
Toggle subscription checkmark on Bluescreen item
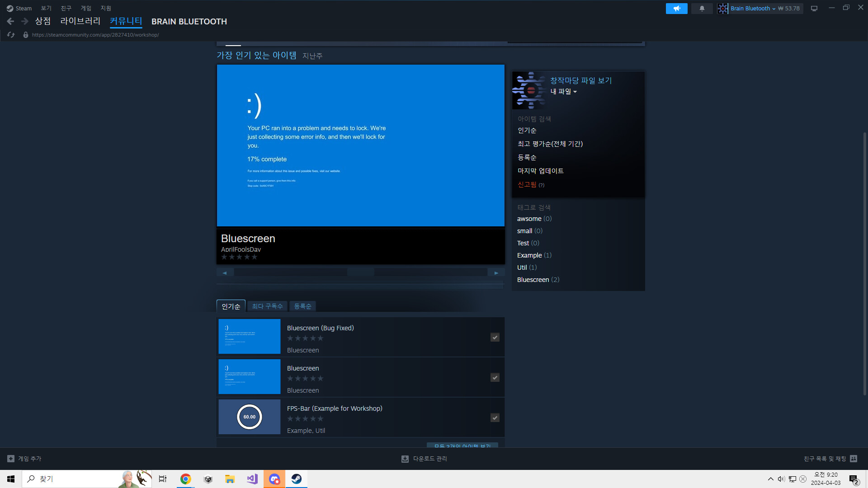pos(495,377)
